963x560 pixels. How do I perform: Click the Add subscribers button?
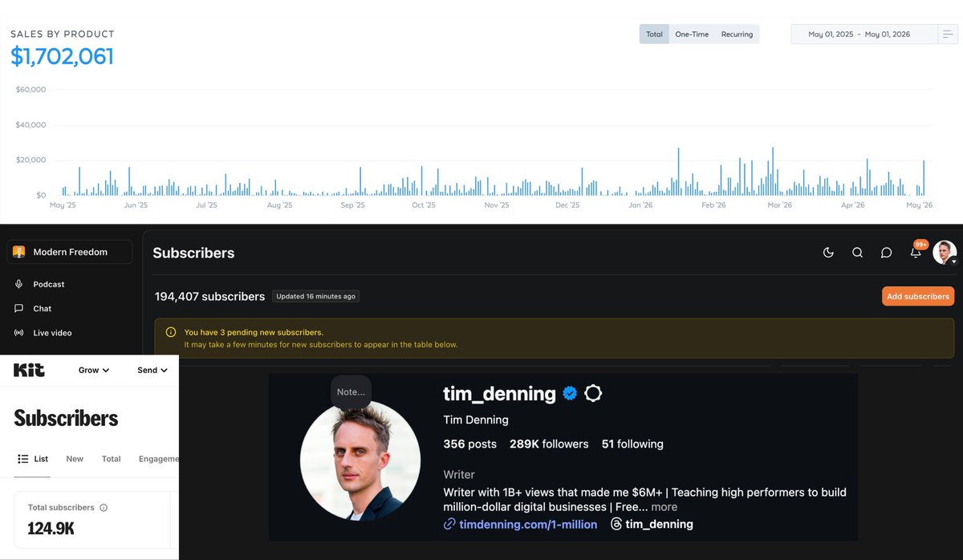point(918,296)
